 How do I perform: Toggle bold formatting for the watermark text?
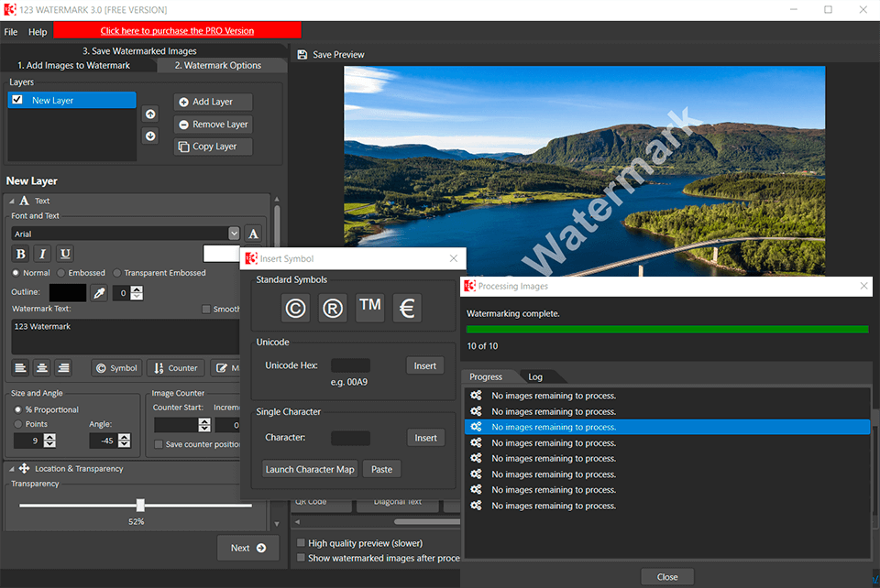tap(20, 253)
